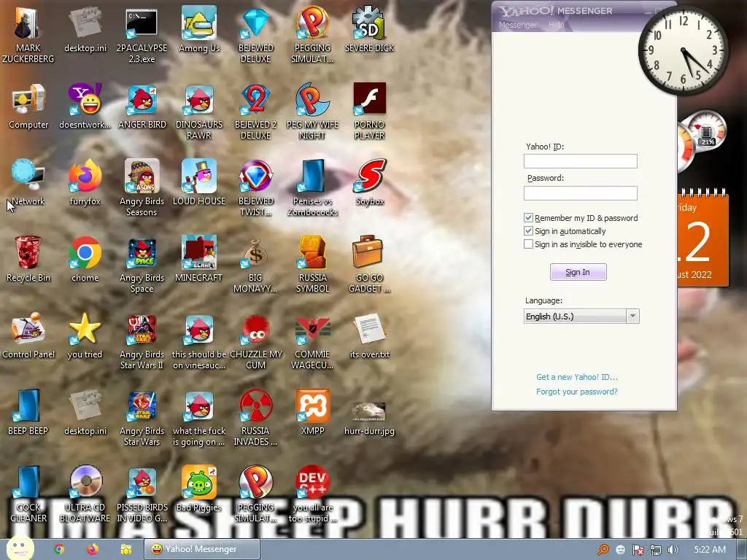Follow the Get a new Yahoo! ID link

click(577, 377)
